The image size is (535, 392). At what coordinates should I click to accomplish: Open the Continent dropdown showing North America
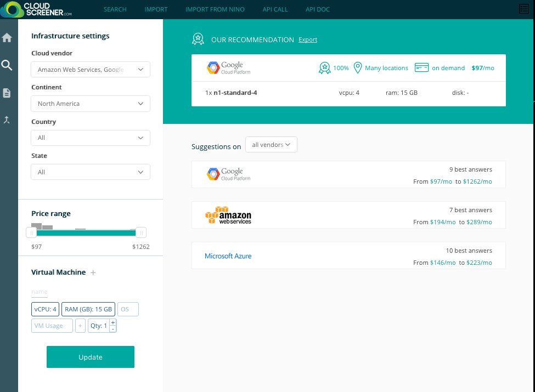91,104
